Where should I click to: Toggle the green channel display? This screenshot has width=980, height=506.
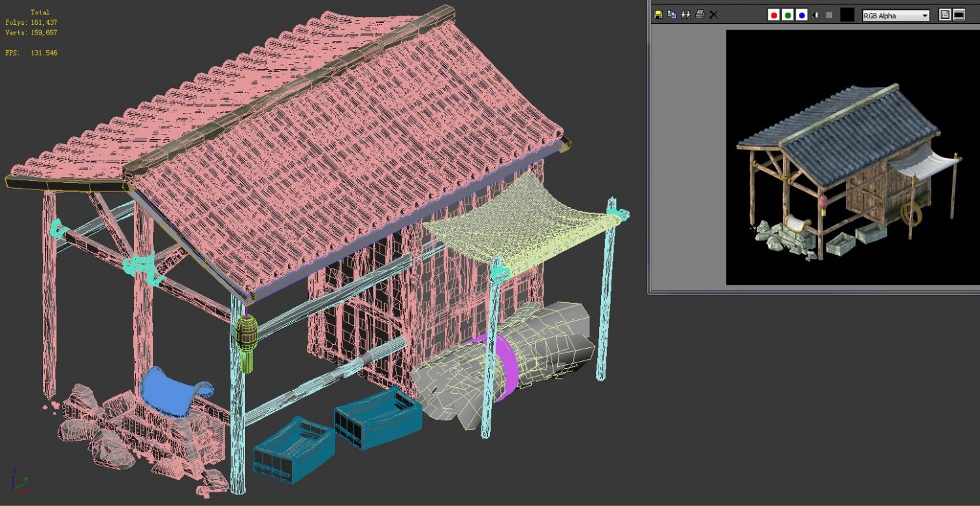click(x=788, y=15)
